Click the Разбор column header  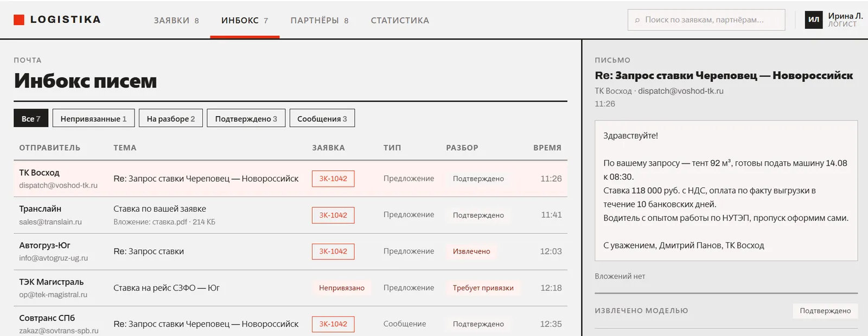click(x=462, y=148)
